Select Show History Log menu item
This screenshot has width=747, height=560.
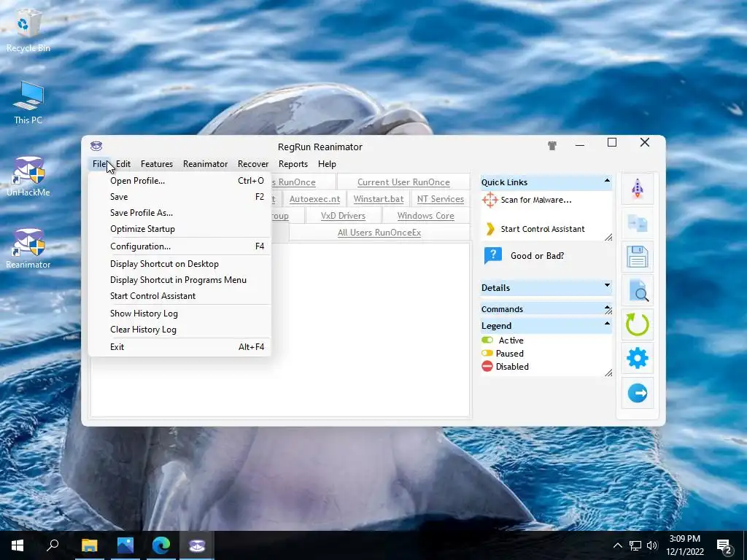coord(179,314)
